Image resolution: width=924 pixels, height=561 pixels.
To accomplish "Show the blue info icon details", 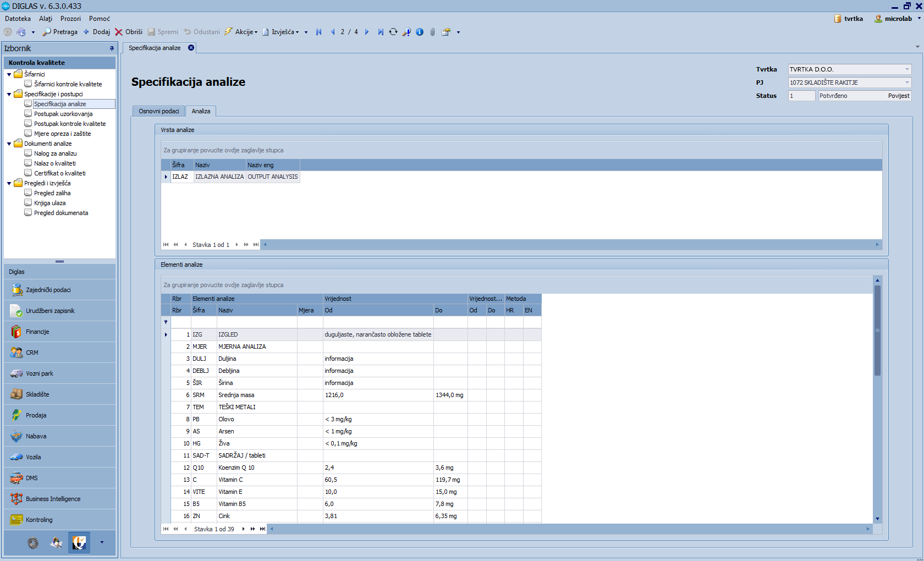I will pyautogui.click(x=420, y=32).
